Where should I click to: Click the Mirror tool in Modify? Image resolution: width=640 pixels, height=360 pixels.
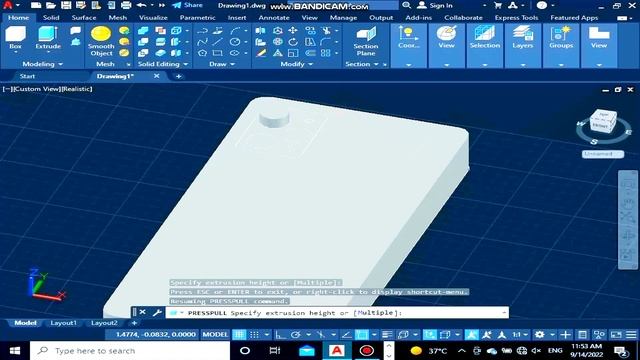260,31
